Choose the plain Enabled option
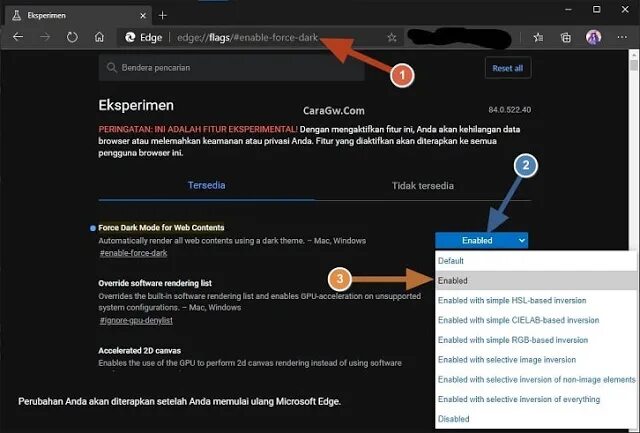The height and width of the screenshot is (433, 640). (536, 281)
